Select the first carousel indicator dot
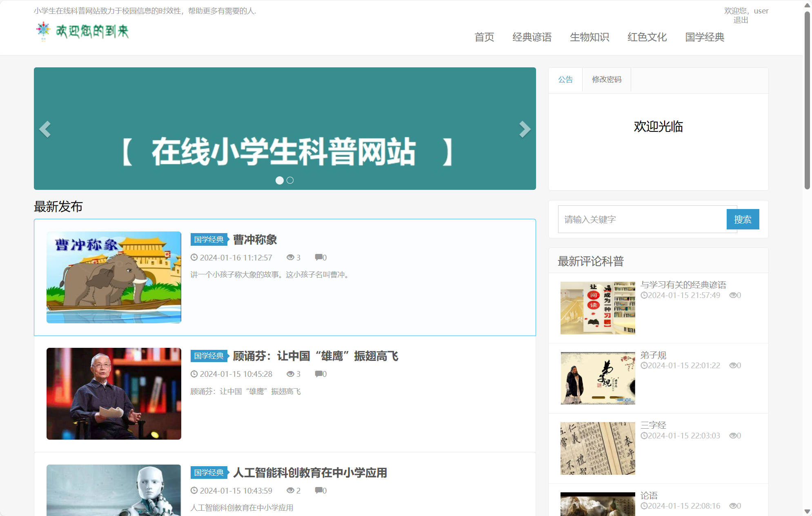Viewport: 812px width, 516px height. pos(280,180)
